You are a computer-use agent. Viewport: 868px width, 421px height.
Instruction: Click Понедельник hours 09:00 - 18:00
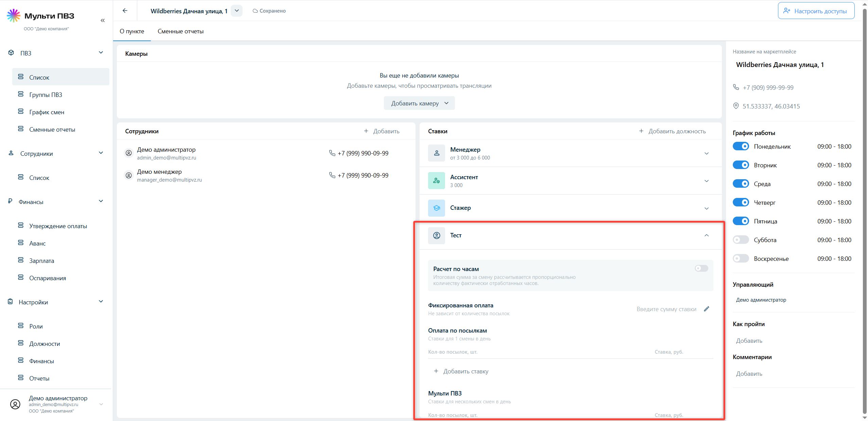pos(834,146)
